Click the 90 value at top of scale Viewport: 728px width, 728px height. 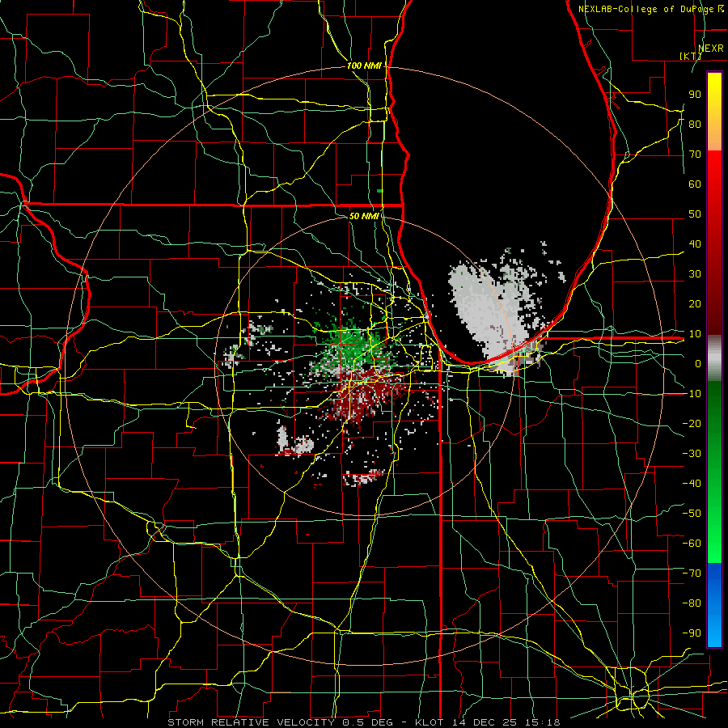coord(695,95)
